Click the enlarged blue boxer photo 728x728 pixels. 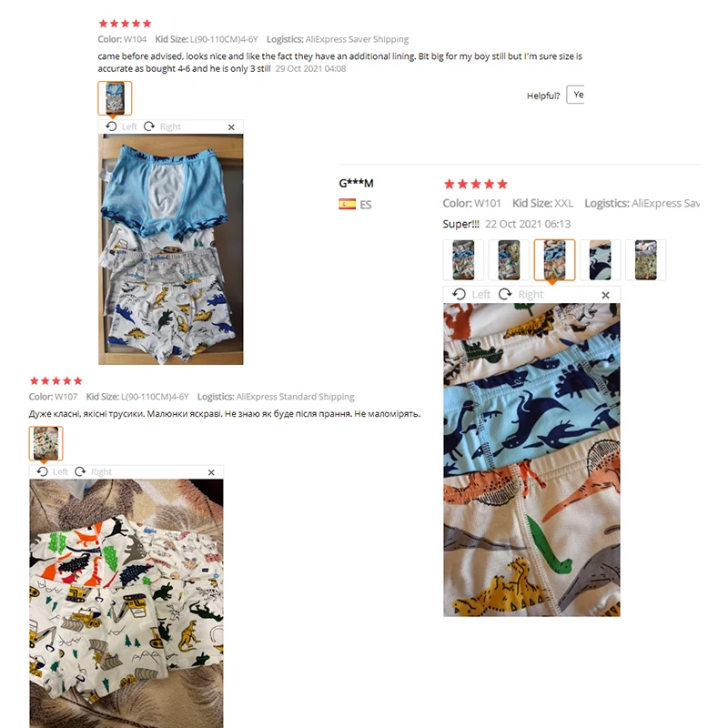pos(171,249)
